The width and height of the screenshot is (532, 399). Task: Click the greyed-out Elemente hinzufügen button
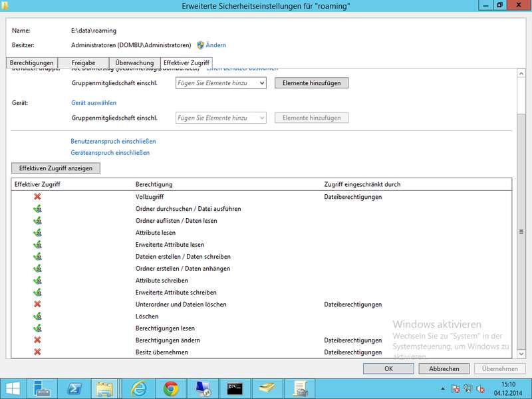tap(311, 118)
